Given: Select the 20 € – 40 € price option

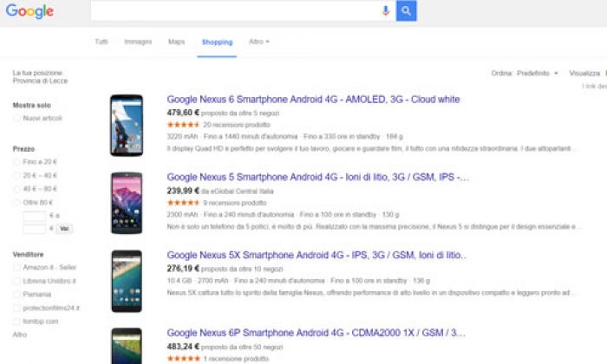Looking at the screenshot, I should (x=16, y=176).
